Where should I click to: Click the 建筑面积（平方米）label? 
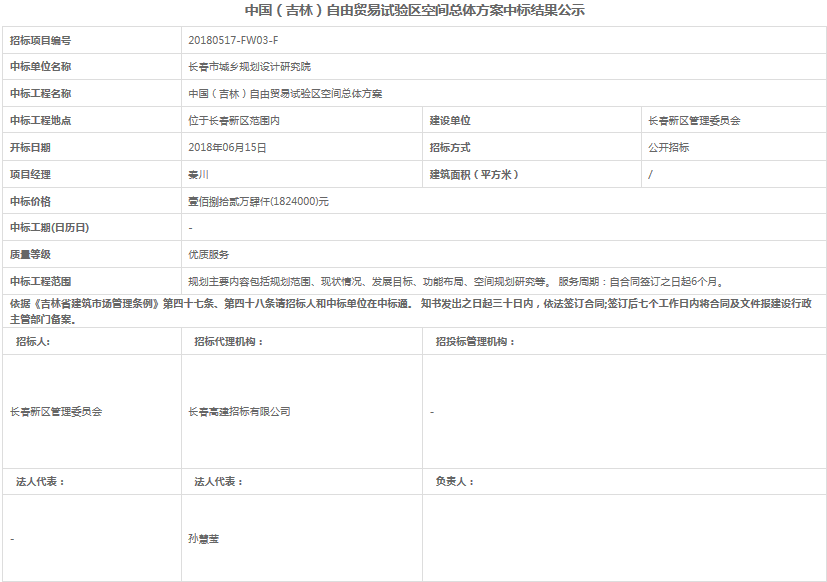coord(474,175)
